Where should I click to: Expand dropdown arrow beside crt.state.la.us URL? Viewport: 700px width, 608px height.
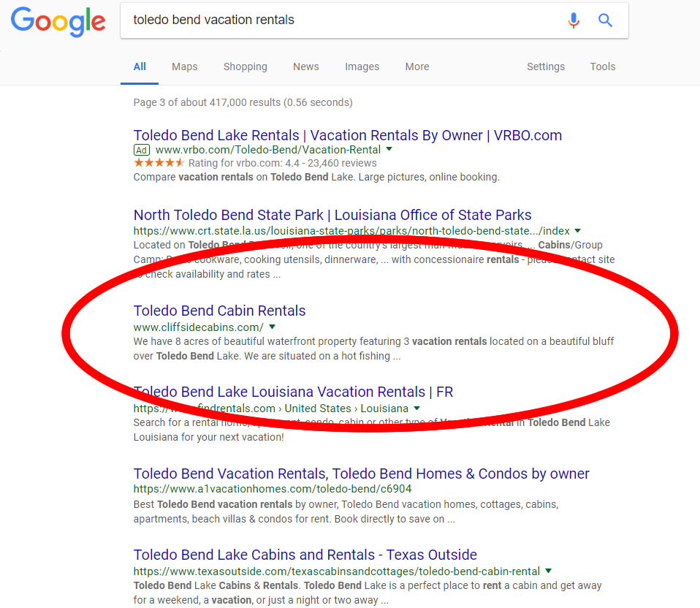[578, 231]
